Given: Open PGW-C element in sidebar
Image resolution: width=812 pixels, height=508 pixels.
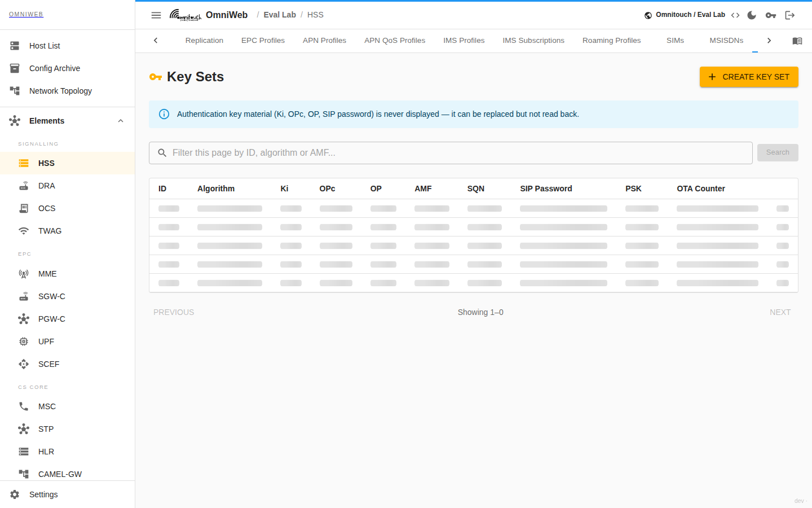Looking at the screenshot, I should tap(68, 319).
